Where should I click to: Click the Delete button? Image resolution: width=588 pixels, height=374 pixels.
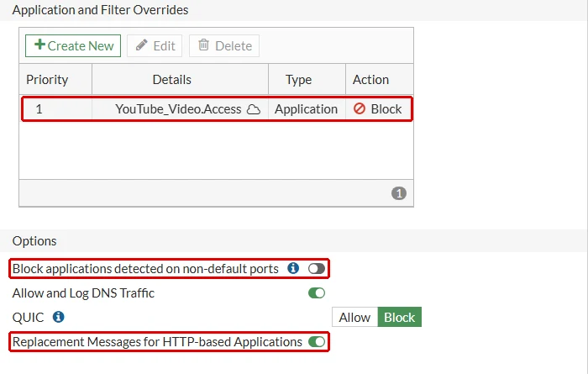tap(224, 45)
